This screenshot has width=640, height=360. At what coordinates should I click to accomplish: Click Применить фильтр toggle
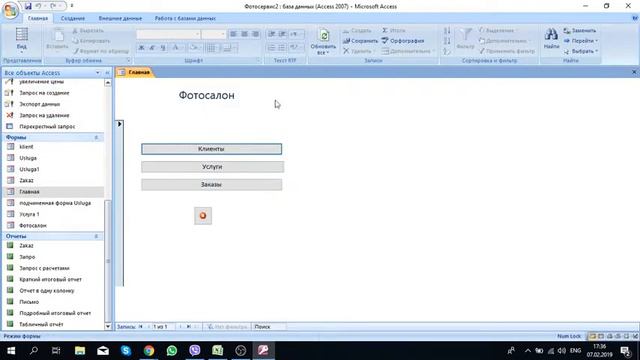507,51
